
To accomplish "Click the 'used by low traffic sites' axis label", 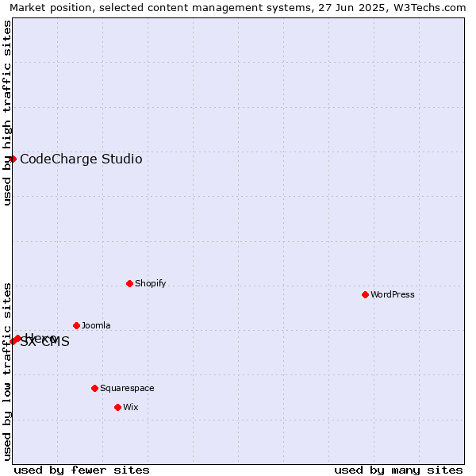I will [7, 373].
